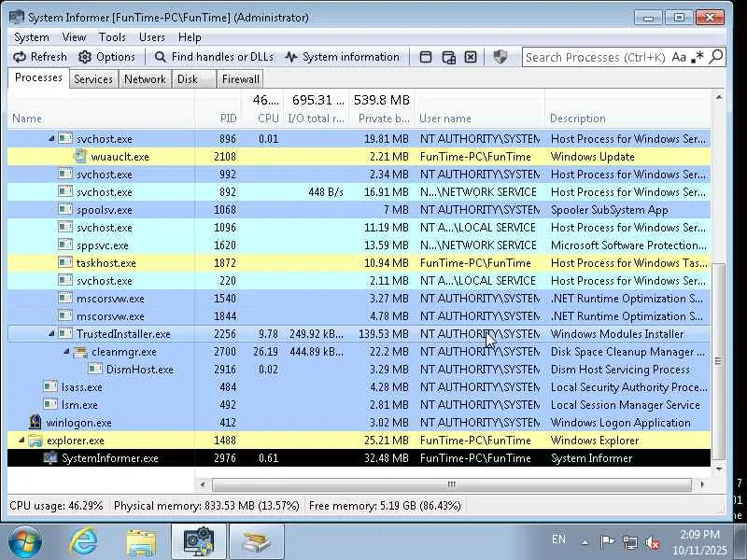Select the SystemInformer.exe process icon
The image size is (747, 560).
click(50, 458)
